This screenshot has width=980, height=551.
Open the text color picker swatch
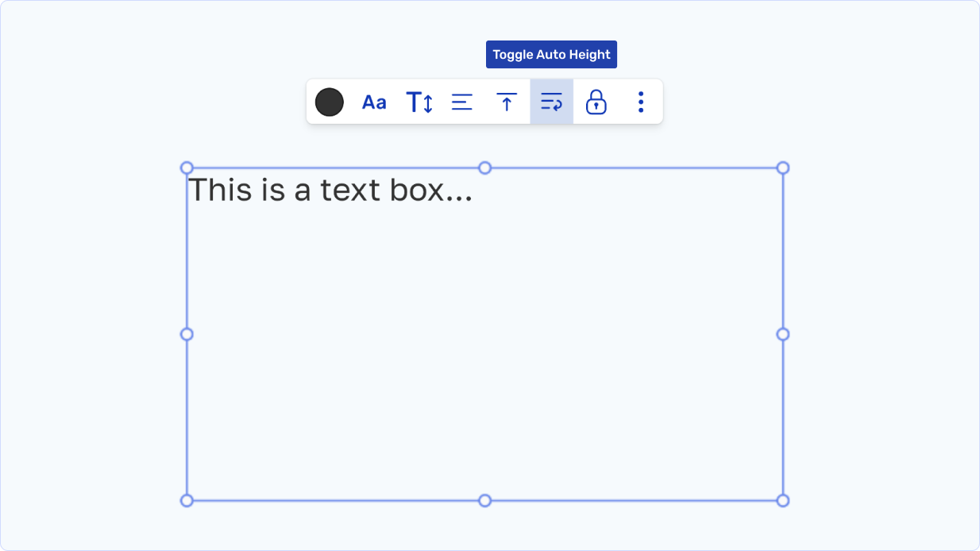click(x=330, y=102)
